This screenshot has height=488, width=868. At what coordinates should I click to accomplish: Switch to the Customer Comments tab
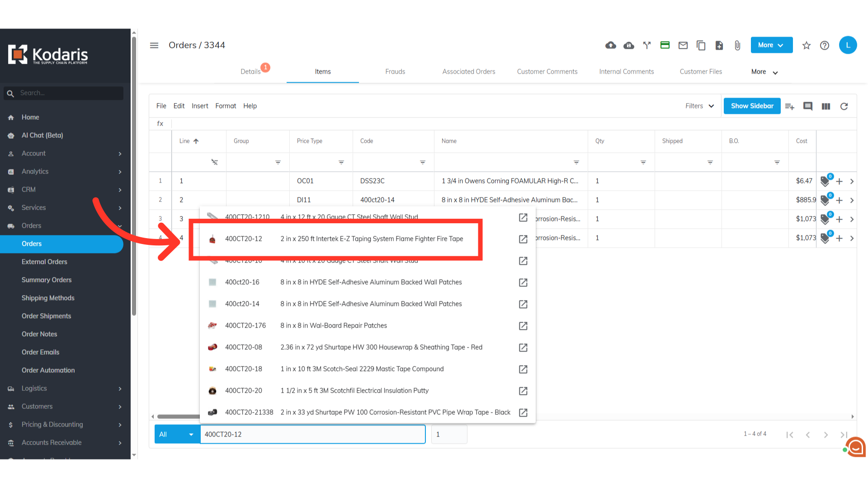(547, 71)
